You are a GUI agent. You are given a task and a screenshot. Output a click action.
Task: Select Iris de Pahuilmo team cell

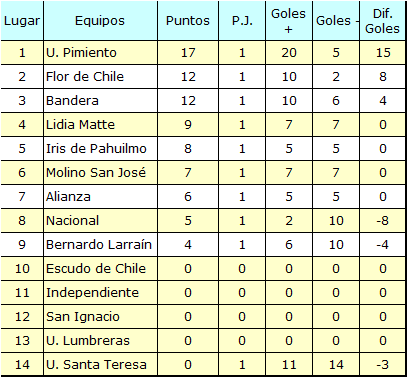100,149
